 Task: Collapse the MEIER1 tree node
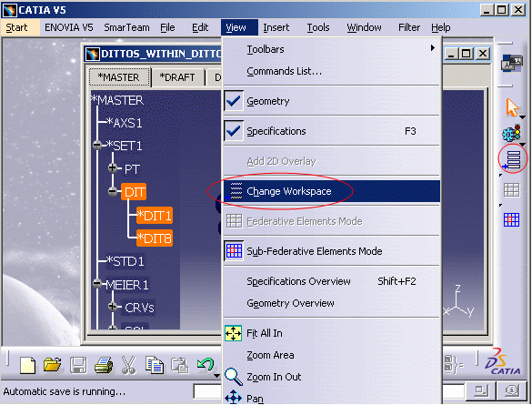pos(97,283)
